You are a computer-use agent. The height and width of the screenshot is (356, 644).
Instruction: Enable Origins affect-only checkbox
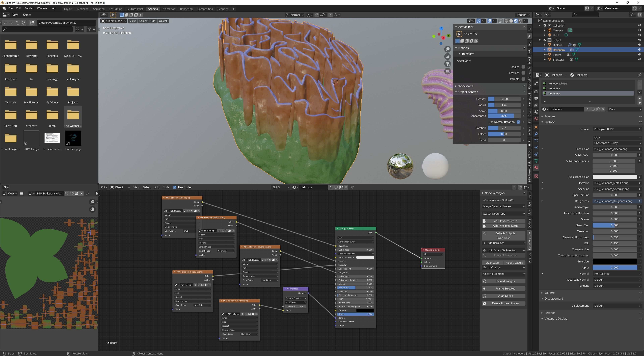(x=523, y=67)
